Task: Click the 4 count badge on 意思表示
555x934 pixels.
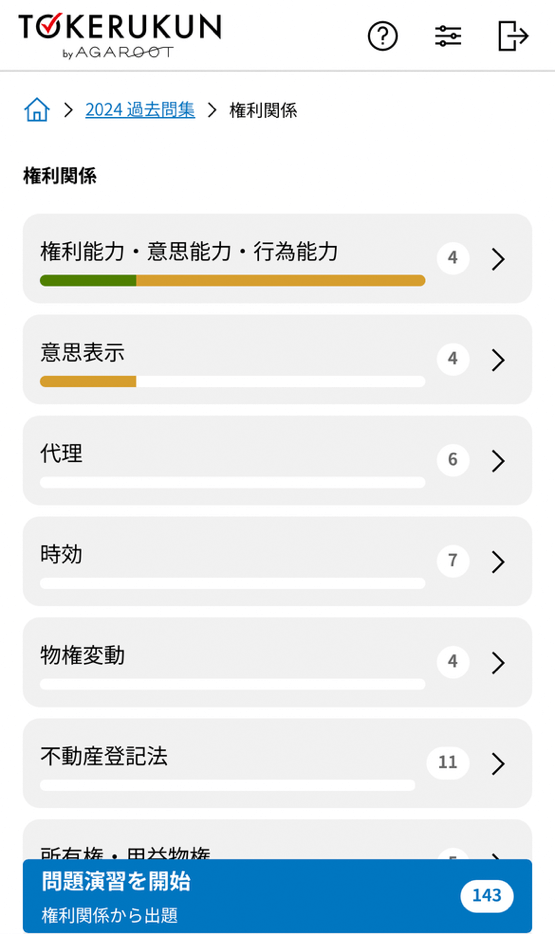Action: 453,359
